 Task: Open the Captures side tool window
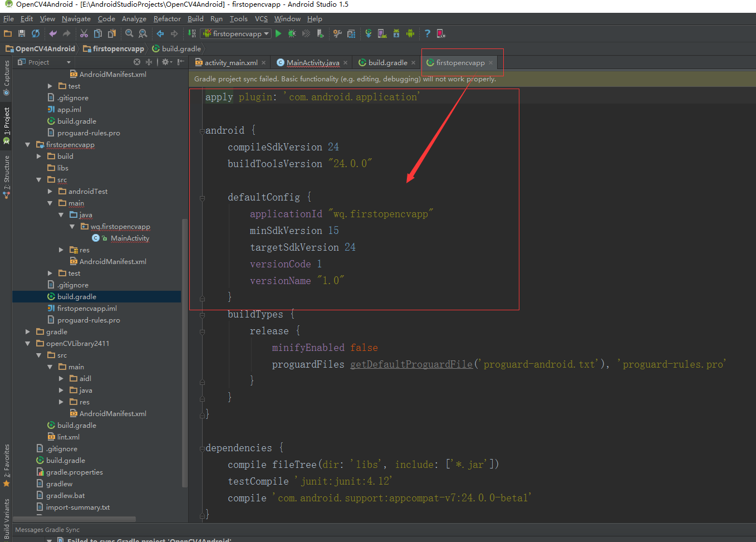click(6, 78)
